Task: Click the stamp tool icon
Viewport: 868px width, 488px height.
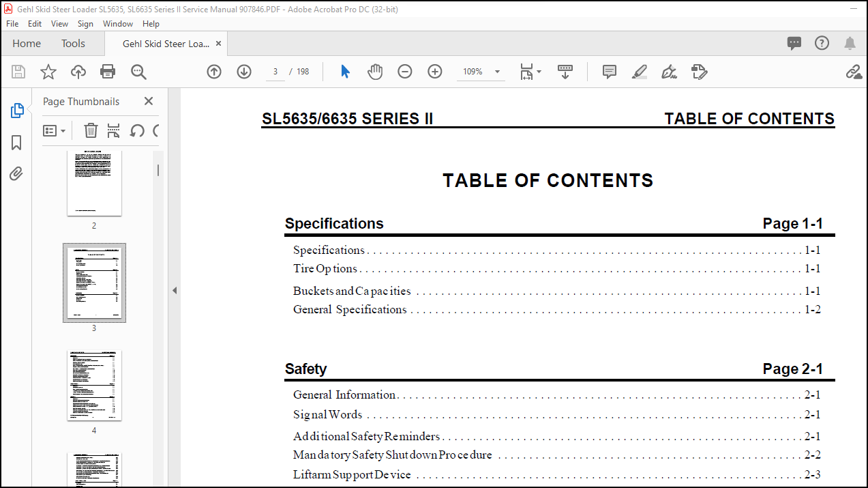Action: 699,72
